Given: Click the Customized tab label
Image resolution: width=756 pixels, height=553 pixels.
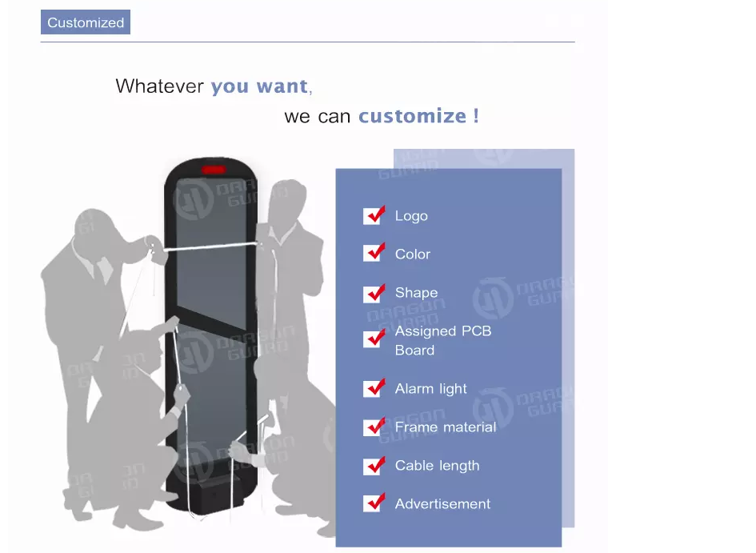Looking at the screenshot, I should click(86, 22).
